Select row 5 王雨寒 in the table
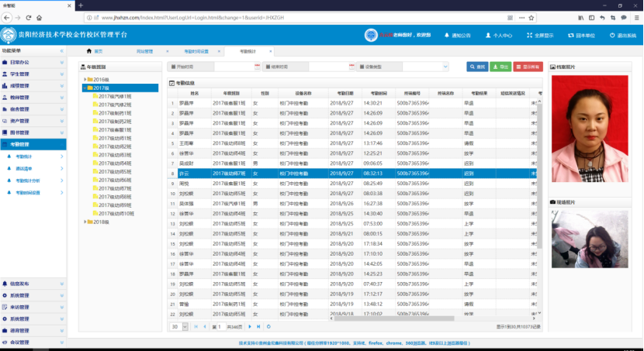The image size is (644, 351). click(x=354, y=143)
